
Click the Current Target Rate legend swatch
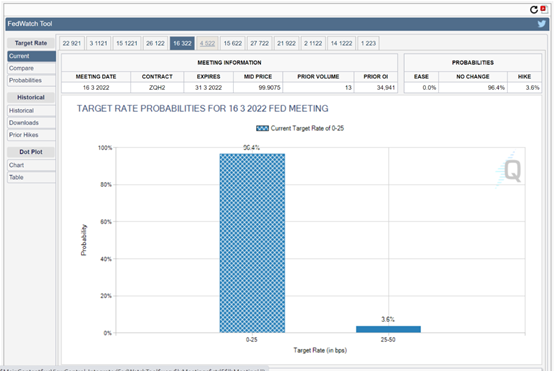point(263,128)
